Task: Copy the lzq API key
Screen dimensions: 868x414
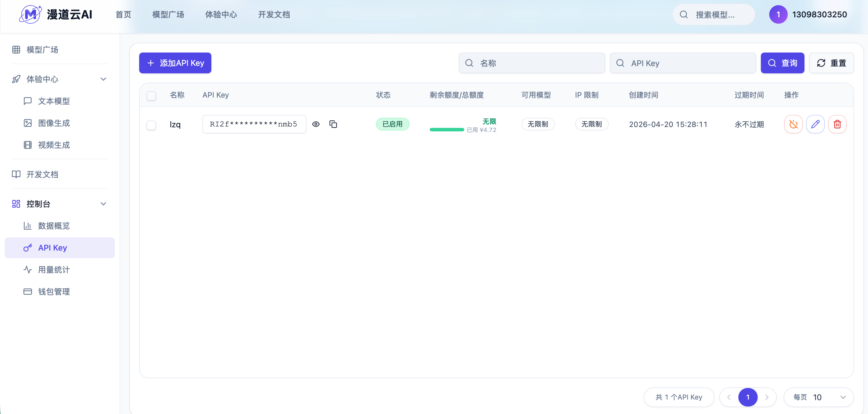Action: point(333,124)
